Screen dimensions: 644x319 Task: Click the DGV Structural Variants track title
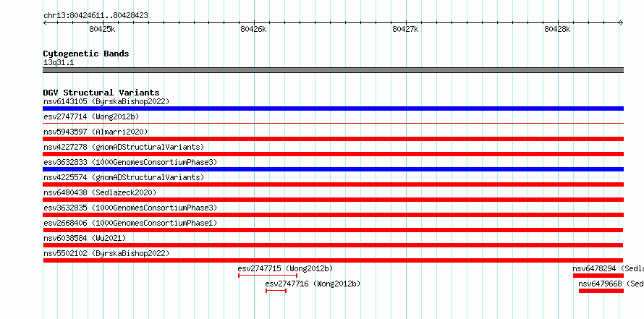click(x=101, y=93)
